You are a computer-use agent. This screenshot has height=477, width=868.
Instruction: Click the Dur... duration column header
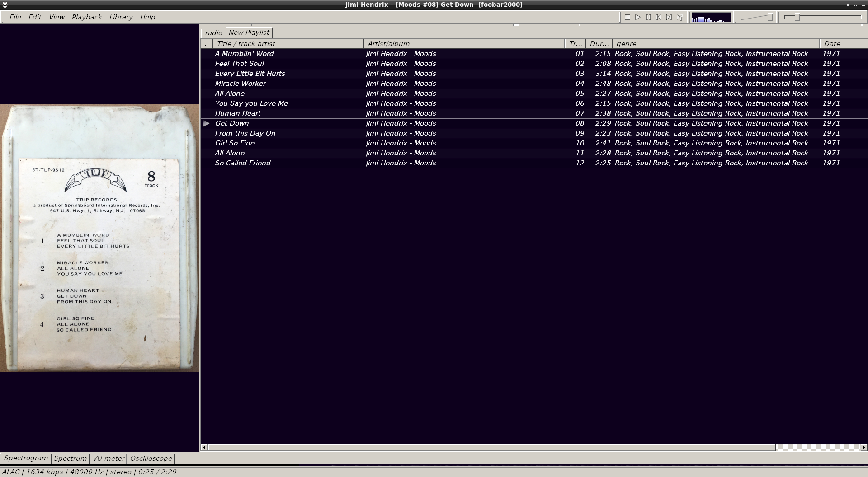(599, 44)
